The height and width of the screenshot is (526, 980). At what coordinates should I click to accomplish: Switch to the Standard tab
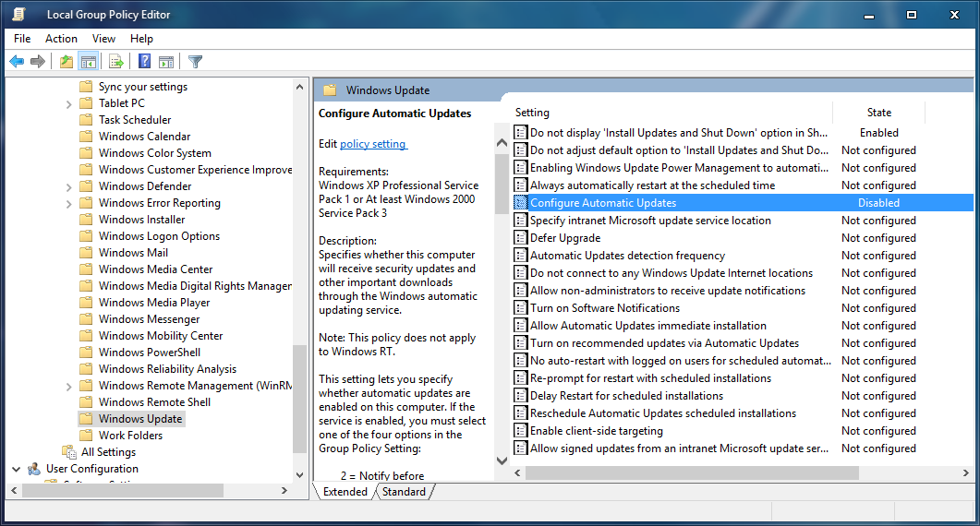[x=404, y=492]
